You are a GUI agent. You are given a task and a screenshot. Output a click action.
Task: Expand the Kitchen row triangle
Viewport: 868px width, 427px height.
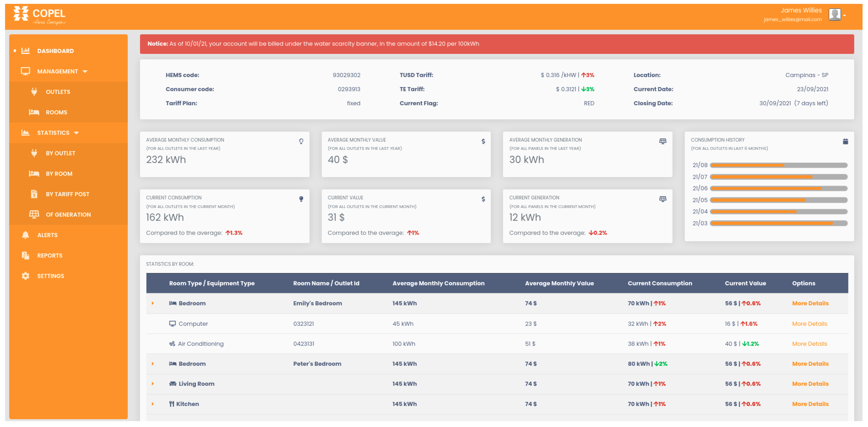pyautogui.click(x=153, y=404)
